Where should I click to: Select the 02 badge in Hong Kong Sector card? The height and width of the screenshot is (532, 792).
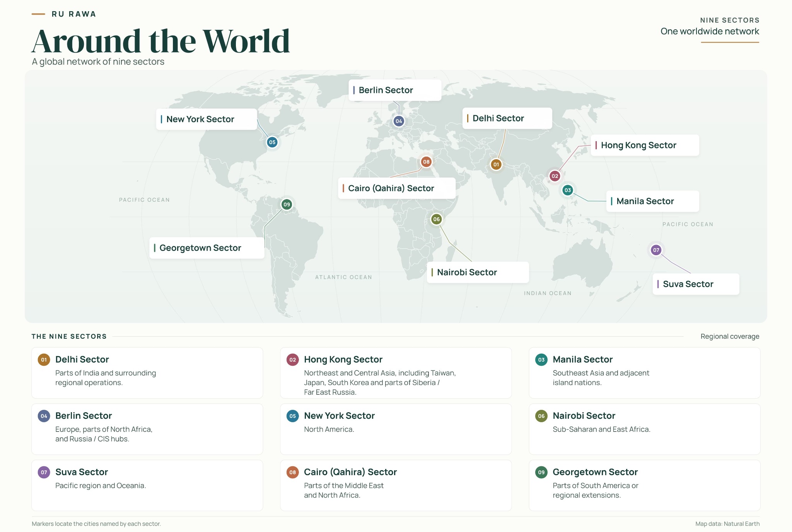293,360
